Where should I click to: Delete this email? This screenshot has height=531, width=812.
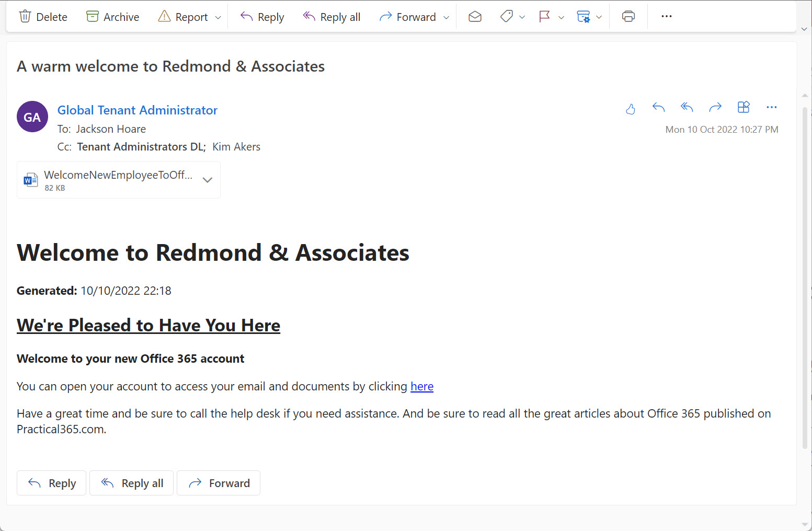[43, 16]
